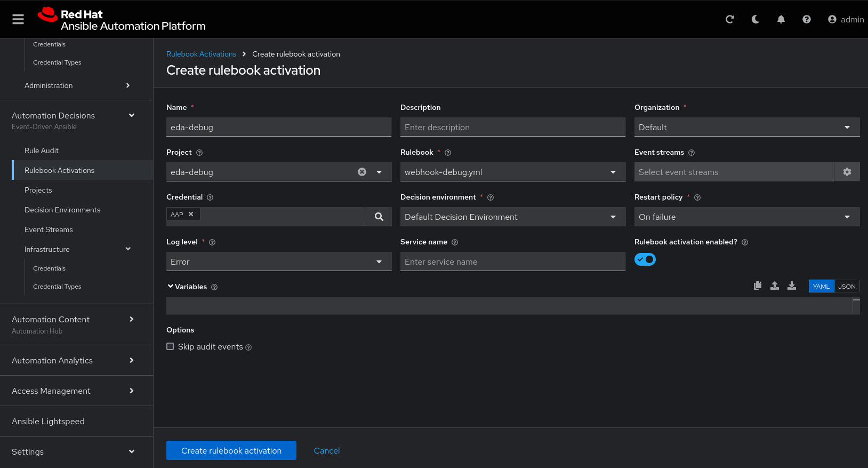The image size is (868, 468).
Task: Click the refresh icon in header
Action: tap(730, 19)
